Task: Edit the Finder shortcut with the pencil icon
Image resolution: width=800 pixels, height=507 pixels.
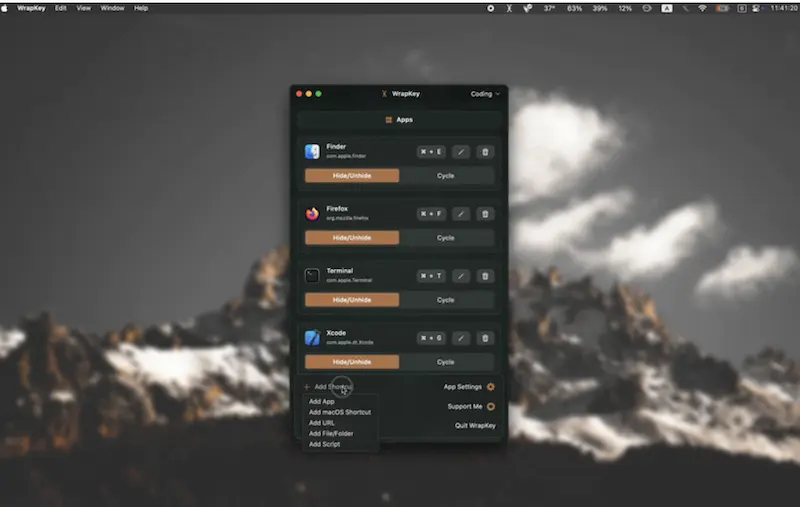Action: 460,152
